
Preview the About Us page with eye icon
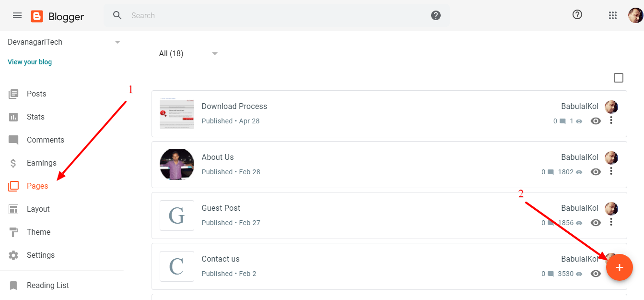(596, 172)
